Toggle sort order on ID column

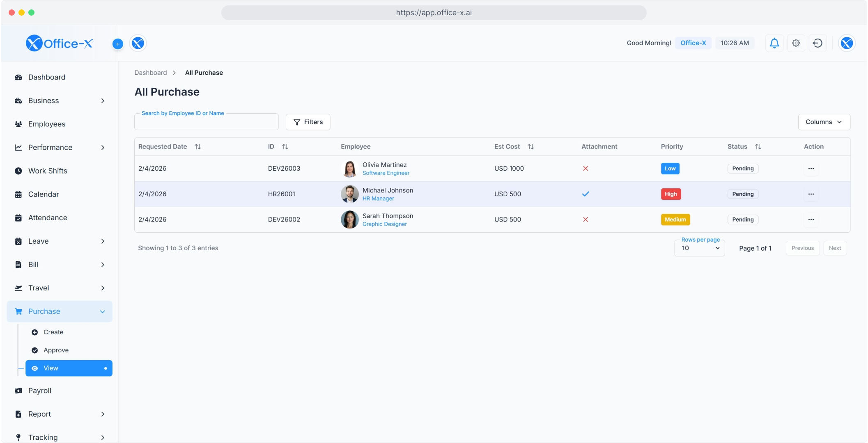coord(285,147)
